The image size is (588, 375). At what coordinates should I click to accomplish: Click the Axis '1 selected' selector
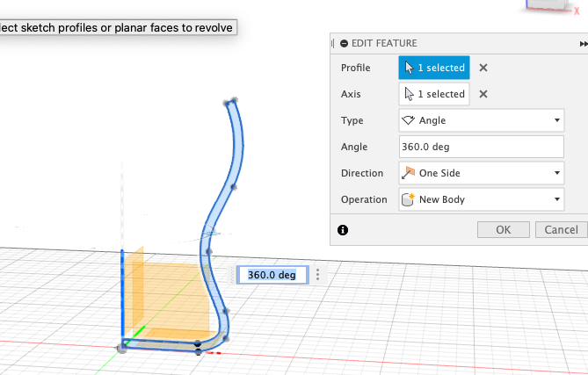(x=434, y=94)
